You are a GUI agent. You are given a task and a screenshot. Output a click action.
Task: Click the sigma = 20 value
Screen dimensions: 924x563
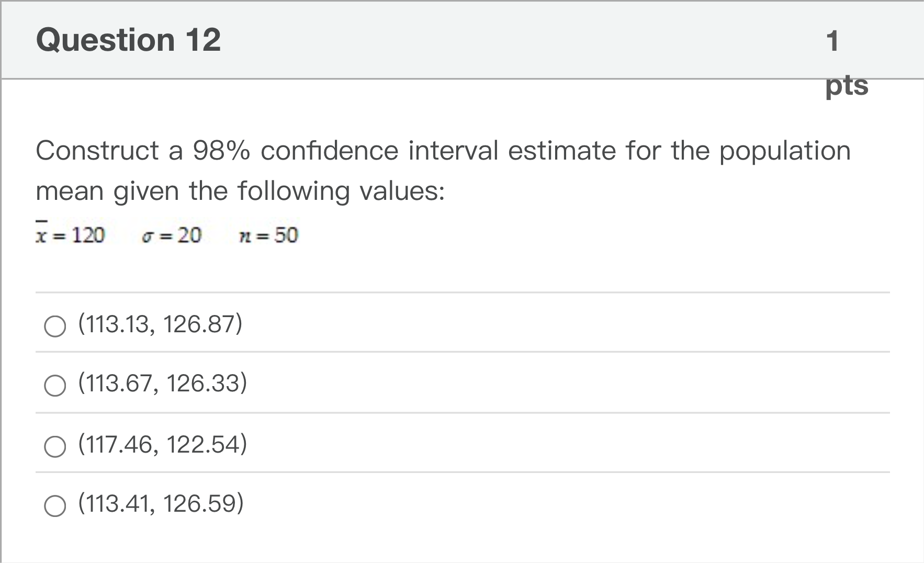point(172,235)
